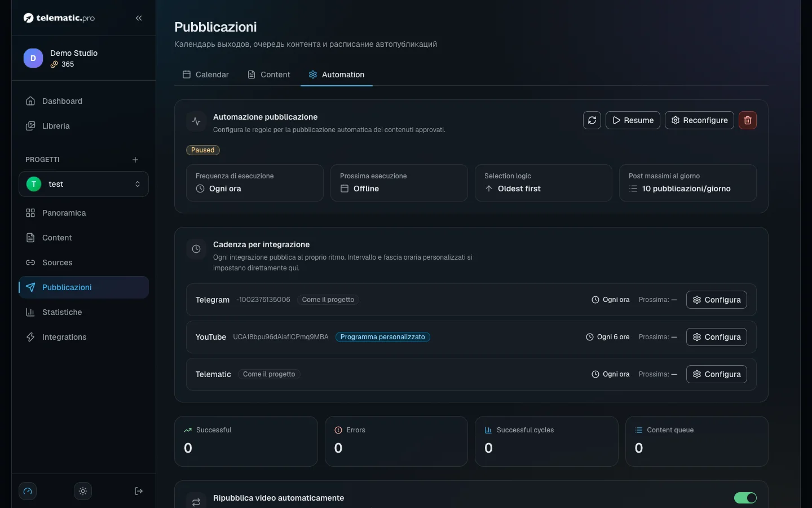The height and width of the screenshot is (508, 812).
Task: Click the refresh automation icon button
Action: tap(592, 120)
